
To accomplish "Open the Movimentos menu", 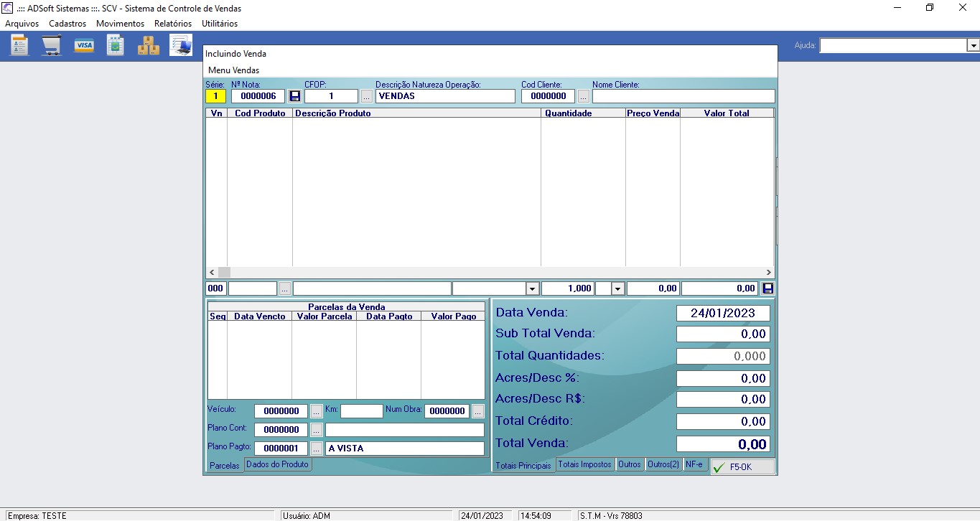I will pyautogui.click(x=120, y=24).
